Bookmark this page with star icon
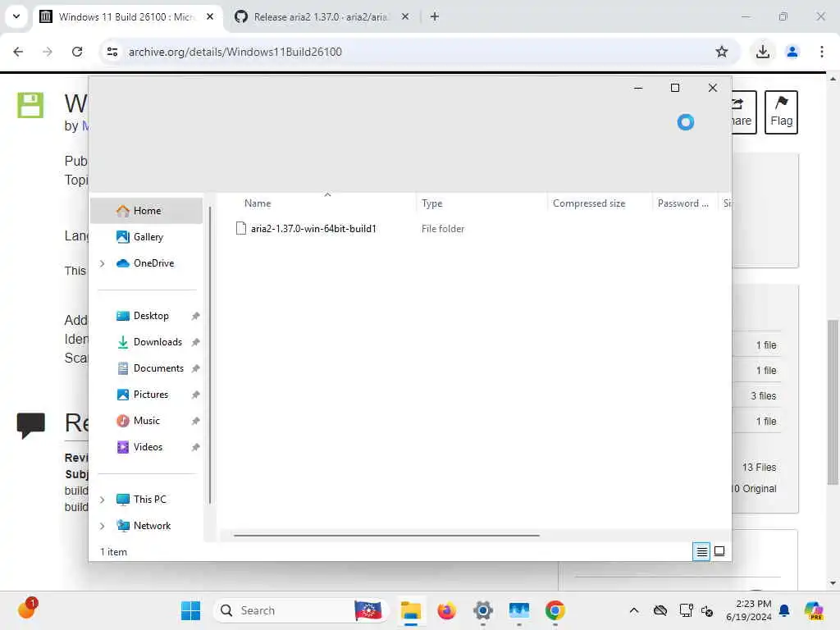 tap(722, 52)
